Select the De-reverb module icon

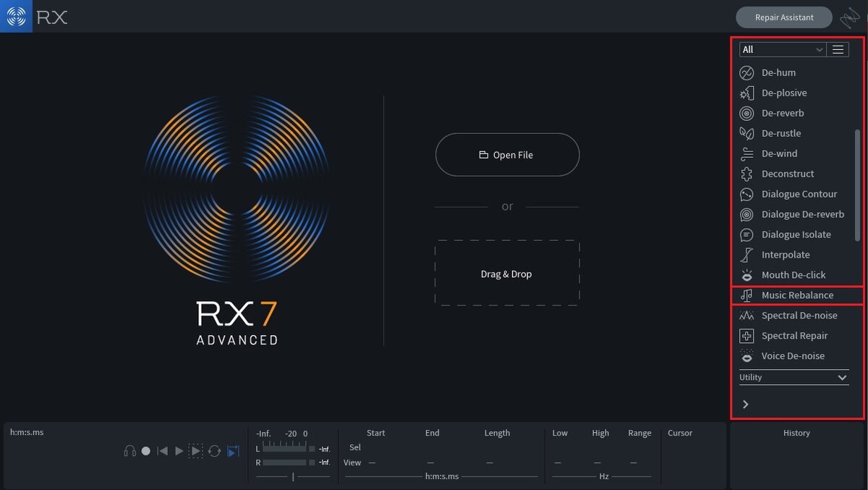tap(746, 113)
